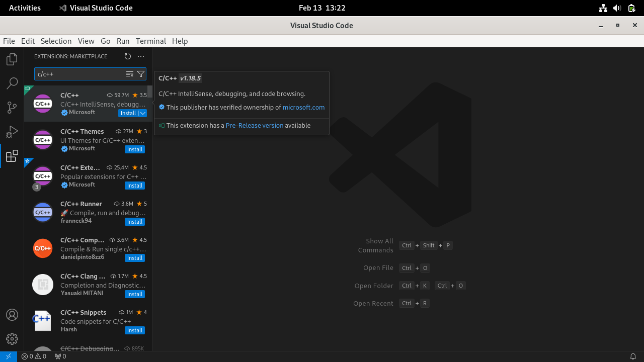Click the remote window status icon
Image resolution: width=644 pixels, height=362 pixels.
tap(9, 356)
